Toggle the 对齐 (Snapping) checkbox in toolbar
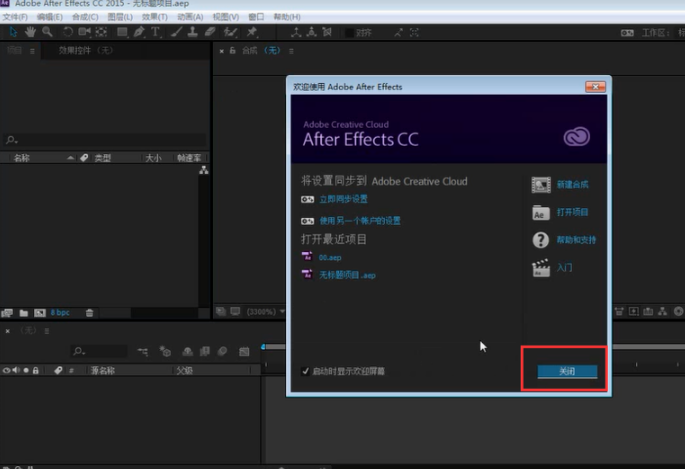The image size is (685, 469). [x=349, y=32]
